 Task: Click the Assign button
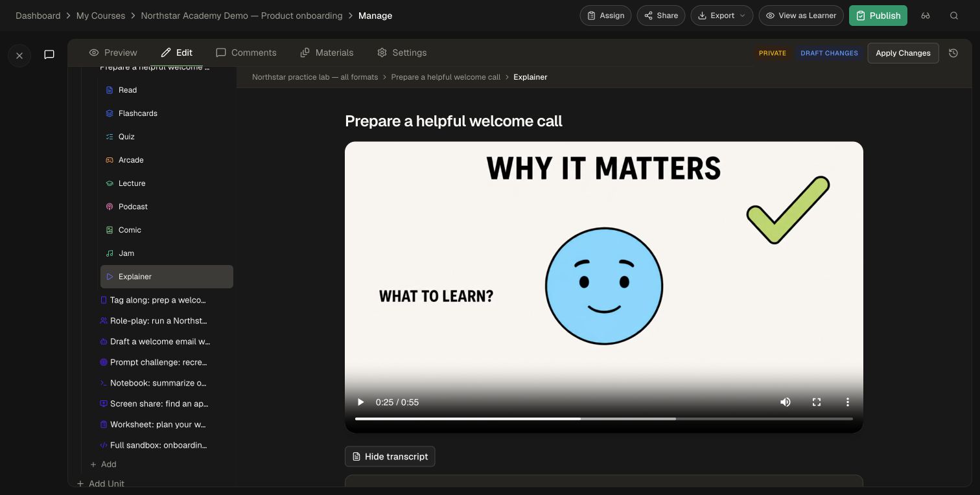pos(605,16)
